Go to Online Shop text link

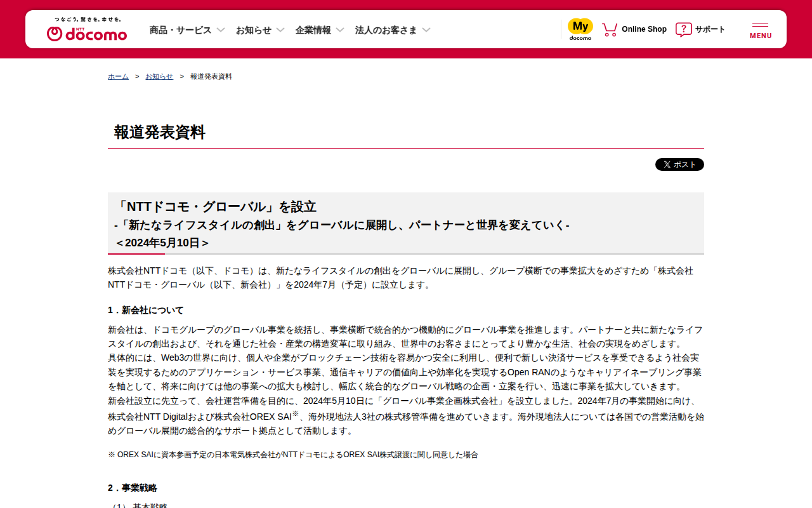tap(644, 29)
